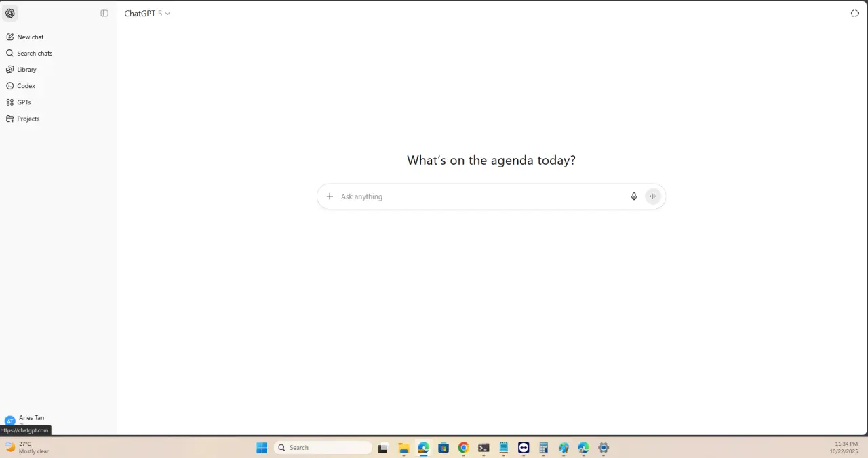Image resolution: width=868 pixels, height=458 pixels.
Task: Click the "What's on the agenda today?" heading
Action: tap(491, 161)
